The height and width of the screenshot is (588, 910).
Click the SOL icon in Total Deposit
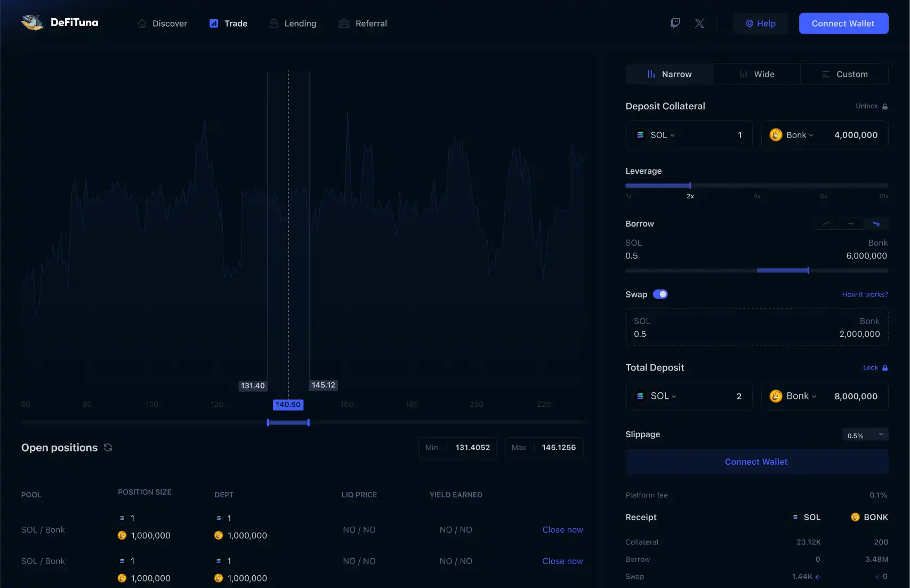pos(640,396)
